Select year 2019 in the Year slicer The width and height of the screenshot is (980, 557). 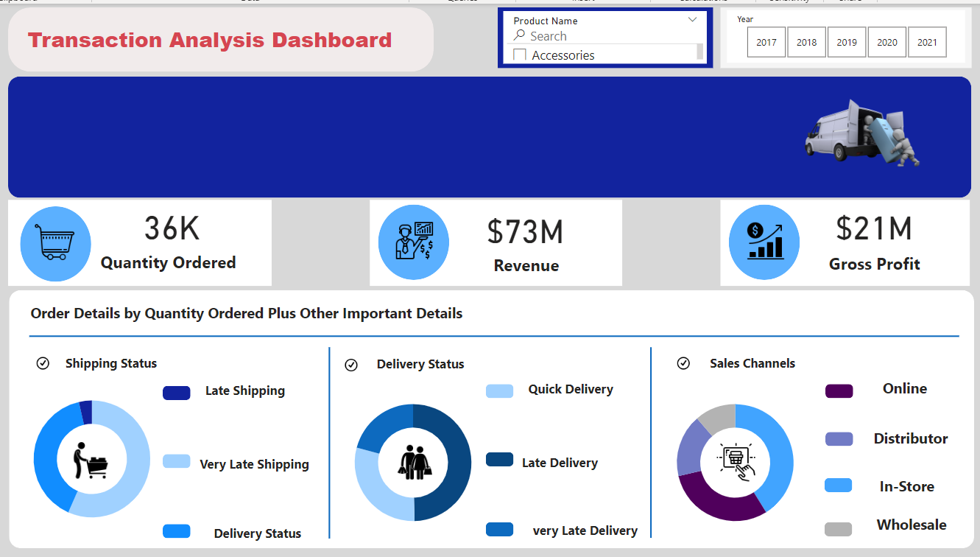[847, 42]
